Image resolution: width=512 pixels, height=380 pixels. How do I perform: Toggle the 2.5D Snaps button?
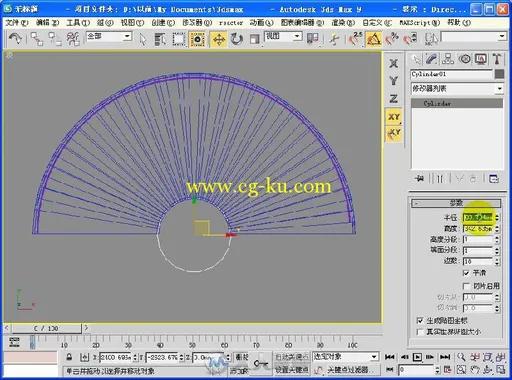point(355,39)
